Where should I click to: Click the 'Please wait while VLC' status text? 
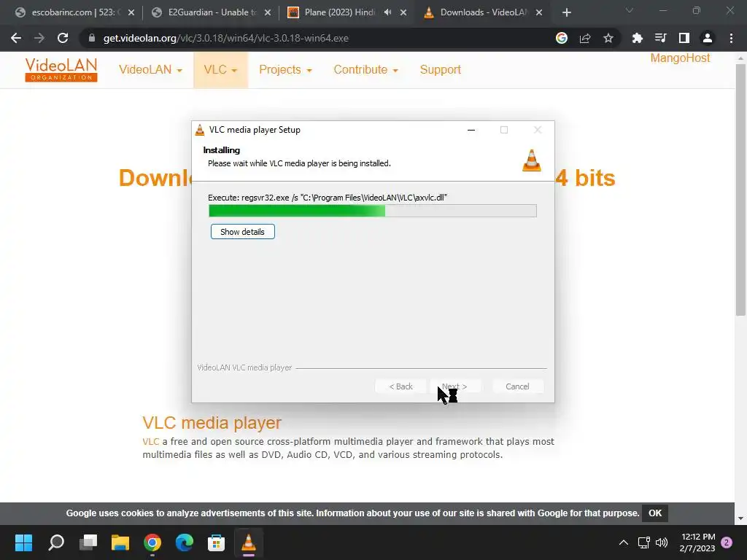tap(299, 163)
